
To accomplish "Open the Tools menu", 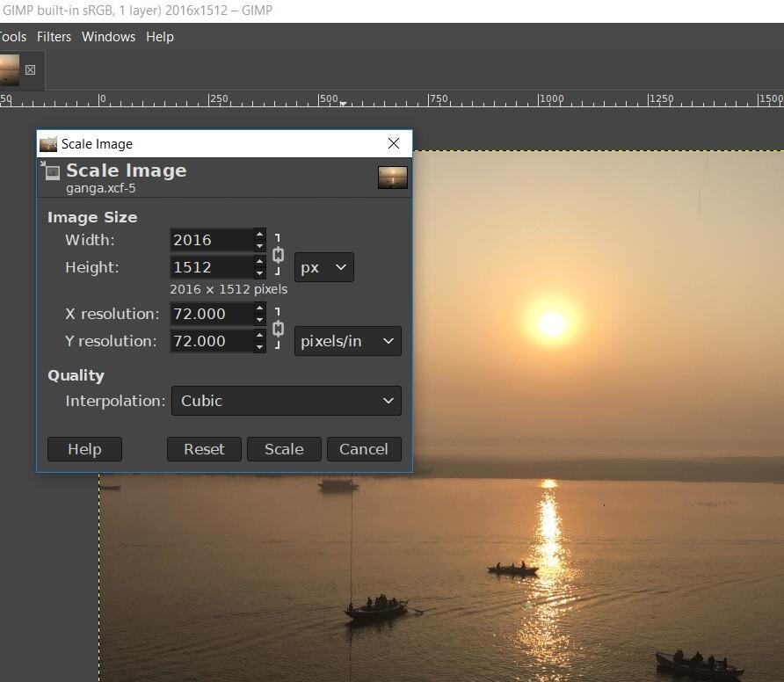I will coord(13,37).
